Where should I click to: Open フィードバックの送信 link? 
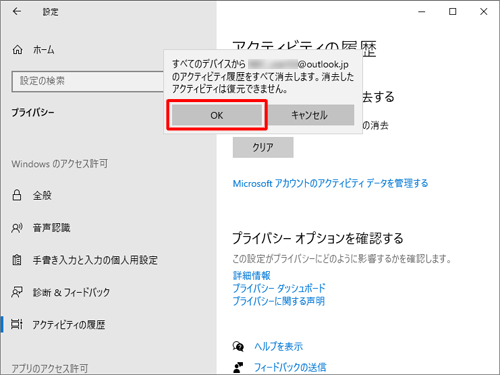290,367
